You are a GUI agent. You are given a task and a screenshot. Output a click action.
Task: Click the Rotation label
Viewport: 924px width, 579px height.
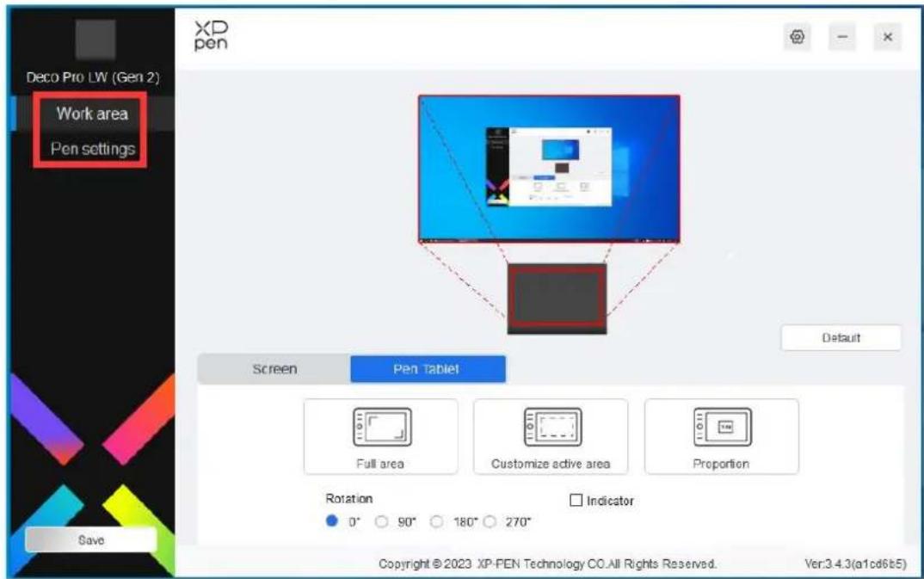pyautogui.click(x=348, y=498)
